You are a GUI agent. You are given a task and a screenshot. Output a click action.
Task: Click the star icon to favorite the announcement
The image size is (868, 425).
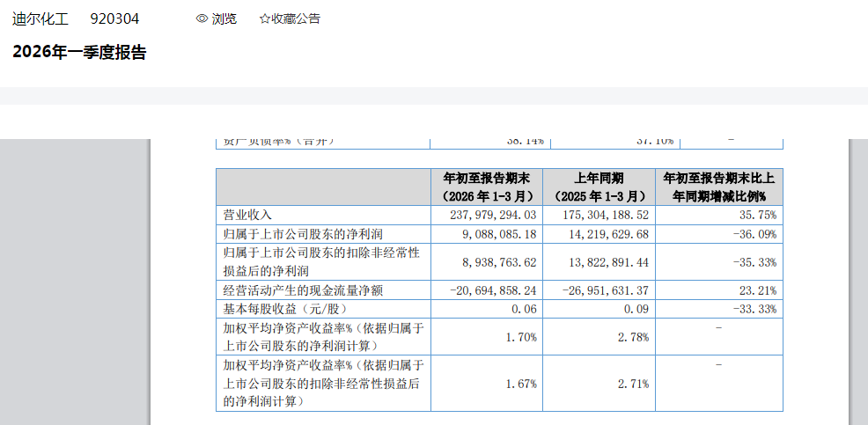coord(265,18)
